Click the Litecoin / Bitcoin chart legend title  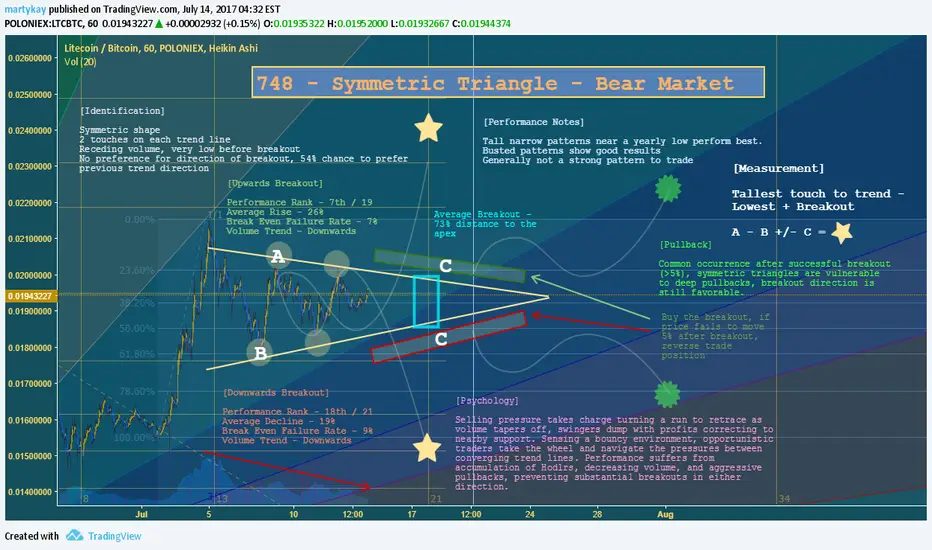(x=161, y=48)
